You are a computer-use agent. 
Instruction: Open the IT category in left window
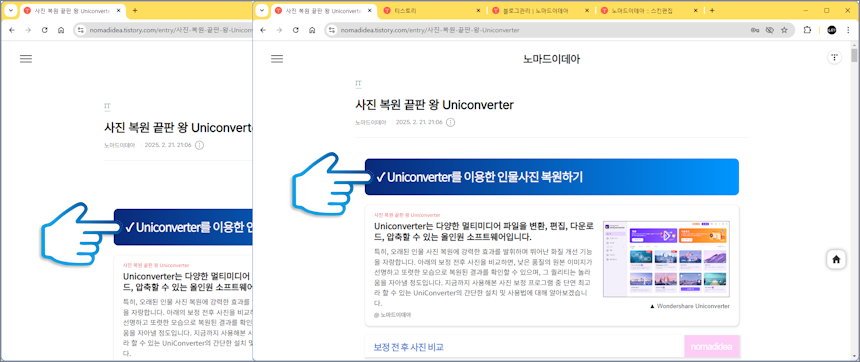108,106
